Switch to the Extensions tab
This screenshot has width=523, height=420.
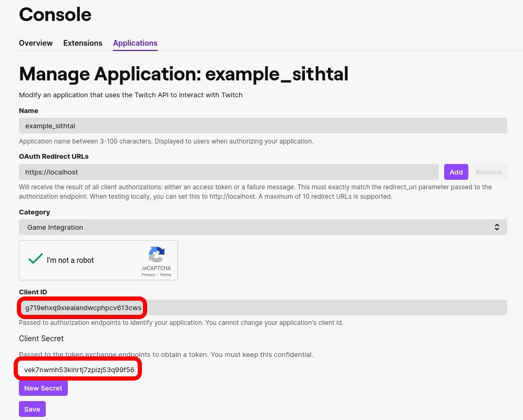[83, 43]
